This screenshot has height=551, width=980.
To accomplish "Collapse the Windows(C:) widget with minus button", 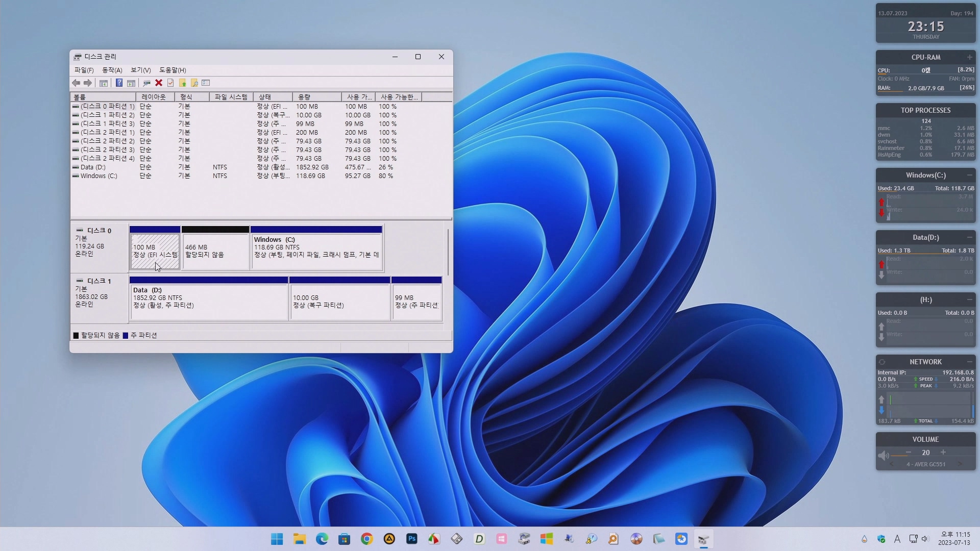I will (969, 175).
